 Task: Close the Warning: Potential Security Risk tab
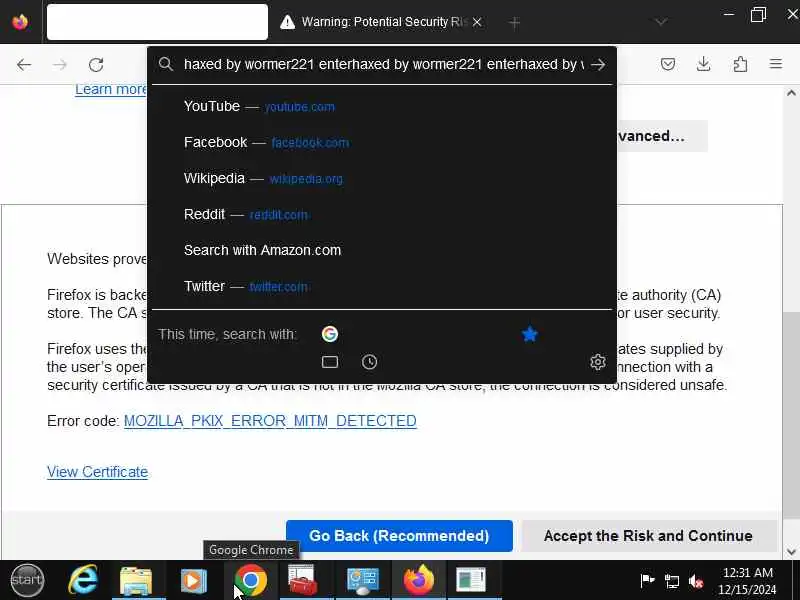click(x=477, y=22)
